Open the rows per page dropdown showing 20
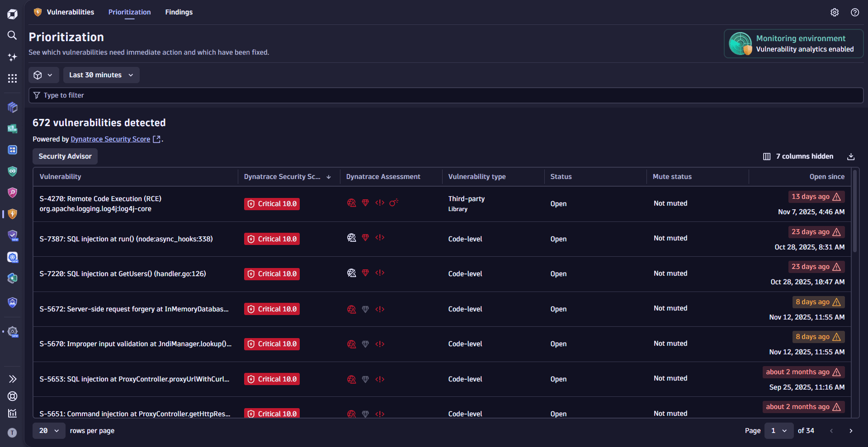 (48, 431)
